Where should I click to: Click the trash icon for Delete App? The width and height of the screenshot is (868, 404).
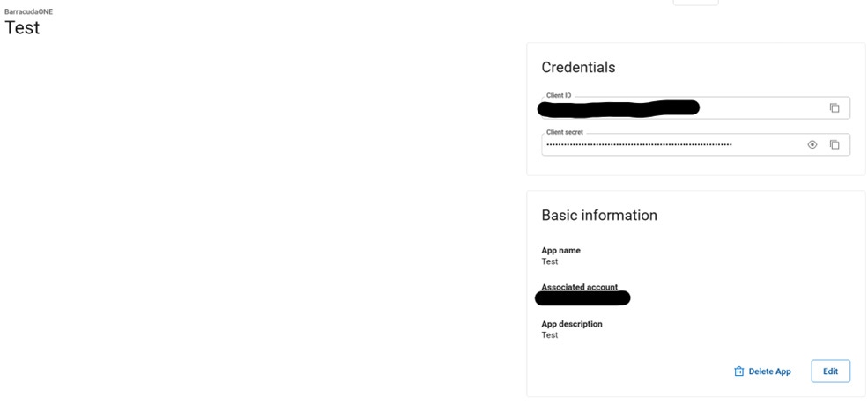[x=739, y=371]
